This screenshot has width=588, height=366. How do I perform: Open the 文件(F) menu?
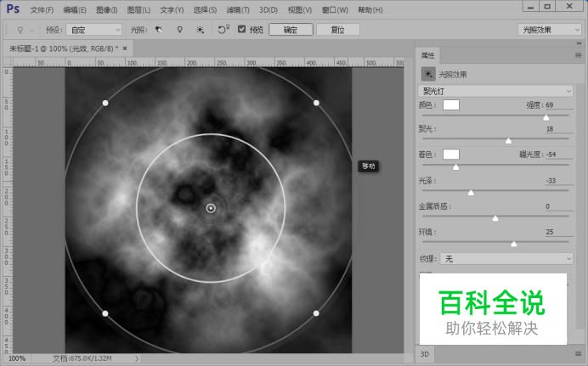(42, 10)
